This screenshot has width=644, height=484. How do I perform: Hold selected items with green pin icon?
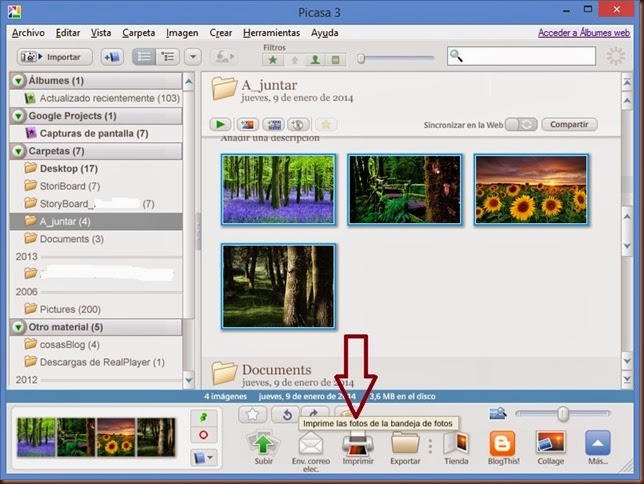pos(204,418)
